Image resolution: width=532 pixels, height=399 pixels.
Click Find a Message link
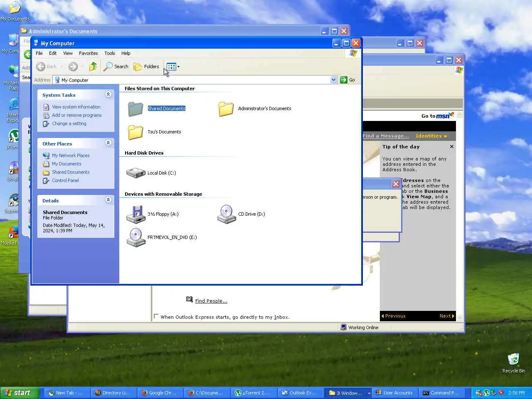(386, 136)
